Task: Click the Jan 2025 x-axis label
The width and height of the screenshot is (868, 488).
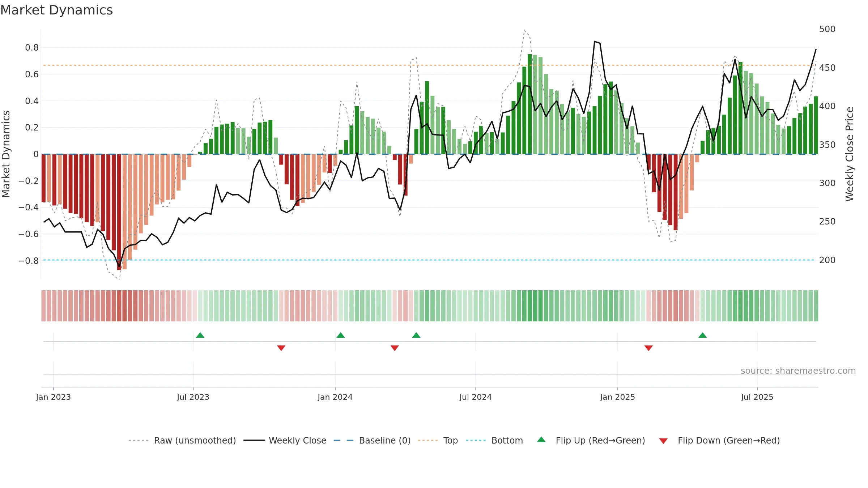Action: pos(618,397)
